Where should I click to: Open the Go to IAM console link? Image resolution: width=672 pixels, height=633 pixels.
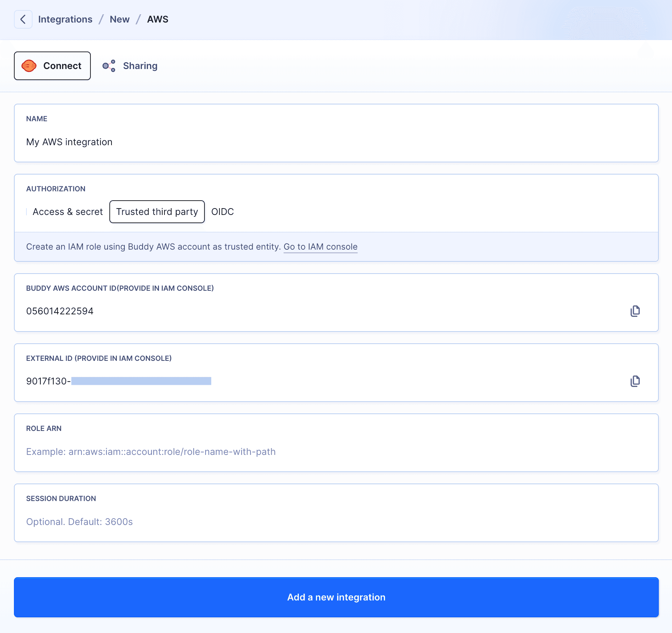(320, 247)
